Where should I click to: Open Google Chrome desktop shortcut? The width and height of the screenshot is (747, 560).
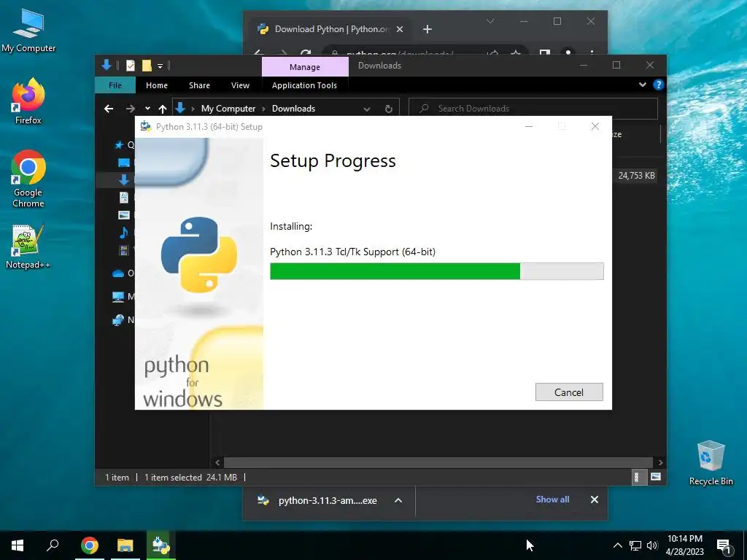tap(28, 179)
